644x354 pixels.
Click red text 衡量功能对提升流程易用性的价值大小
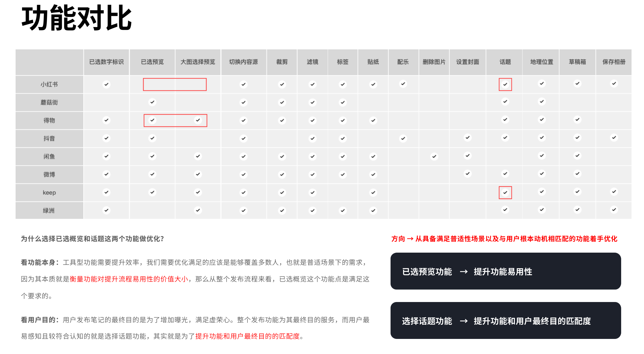[129, 279]
